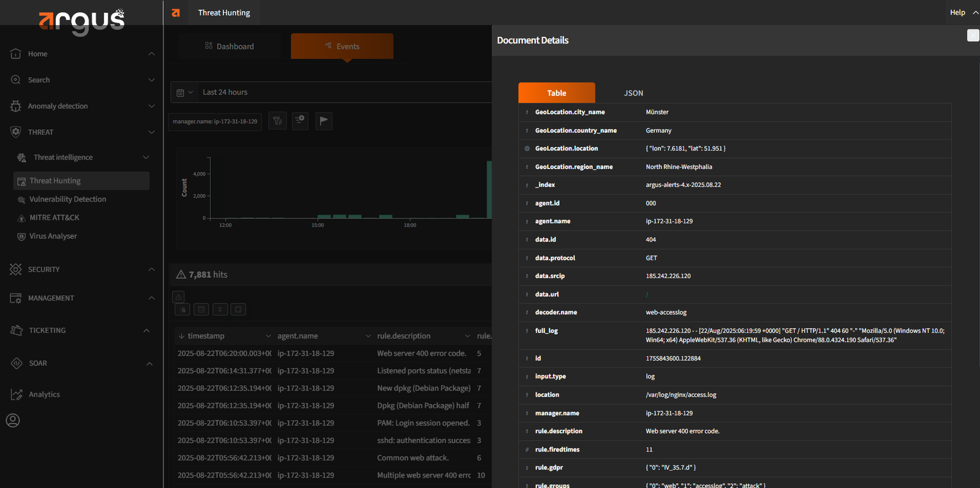Open the timestamp column dropdown arrow
Screen dimensions: 980x488
click(x=268, y=336)
